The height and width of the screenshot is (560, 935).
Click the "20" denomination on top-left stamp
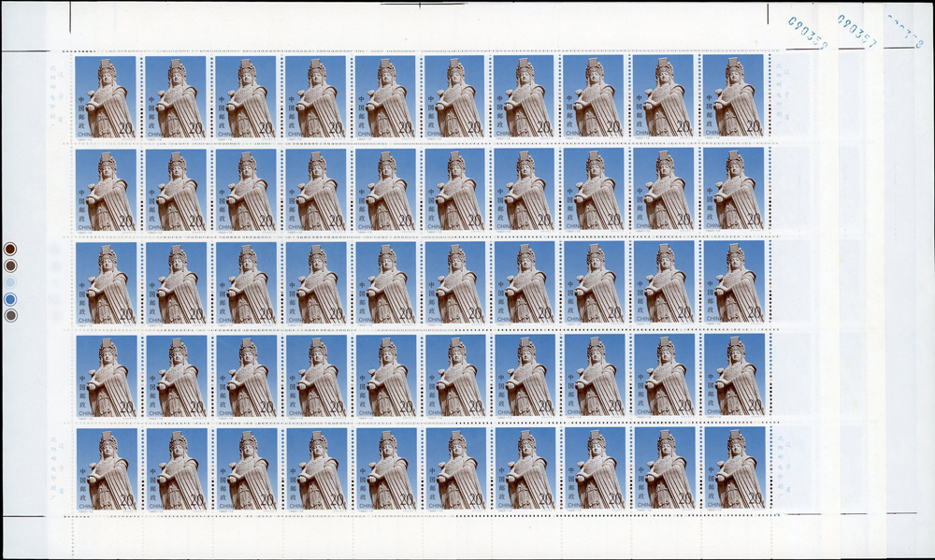(125, 128)
